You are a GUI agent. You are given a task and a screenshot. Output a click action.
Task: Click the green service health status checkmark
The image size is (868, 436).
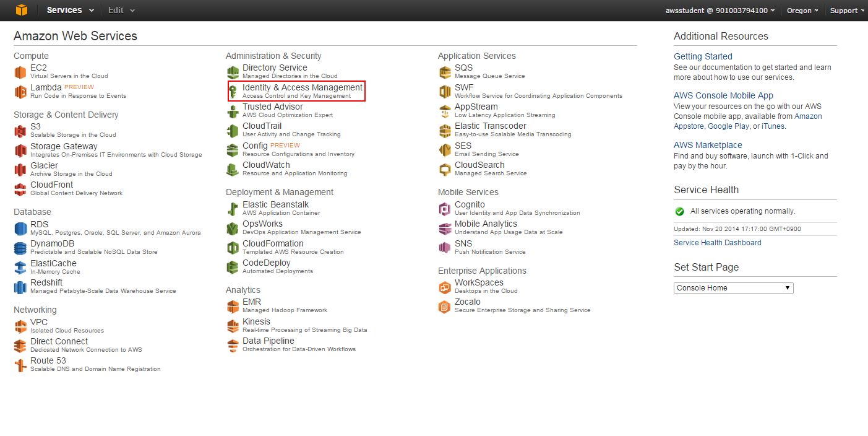679,211
